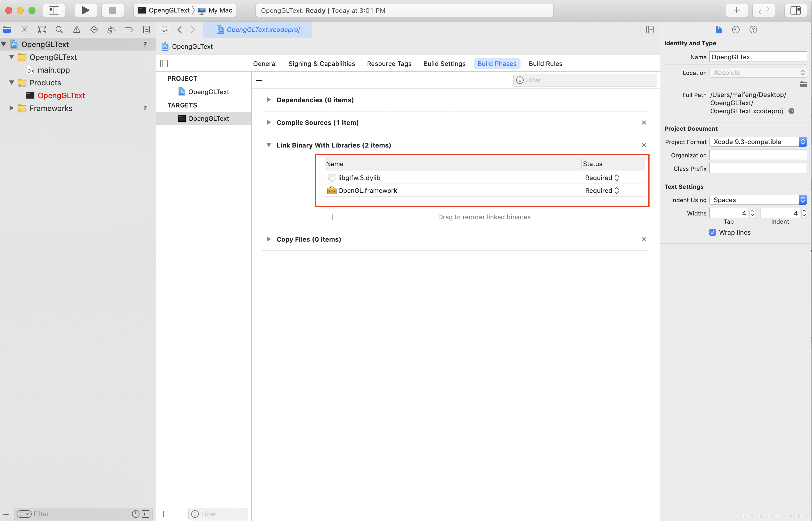Open the Breakpoint navigator icon
Image resolution: width=812 pixels, height=521 pixels.
[x=129, y=30]
